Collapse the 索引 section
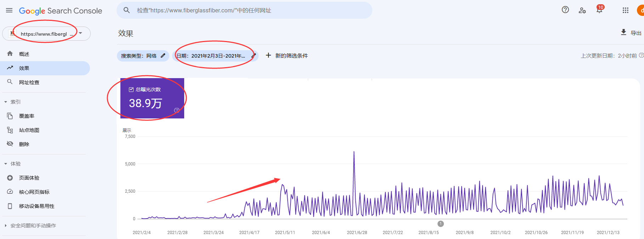The height and width of the screenshot is (239, 644). point(6,102)
